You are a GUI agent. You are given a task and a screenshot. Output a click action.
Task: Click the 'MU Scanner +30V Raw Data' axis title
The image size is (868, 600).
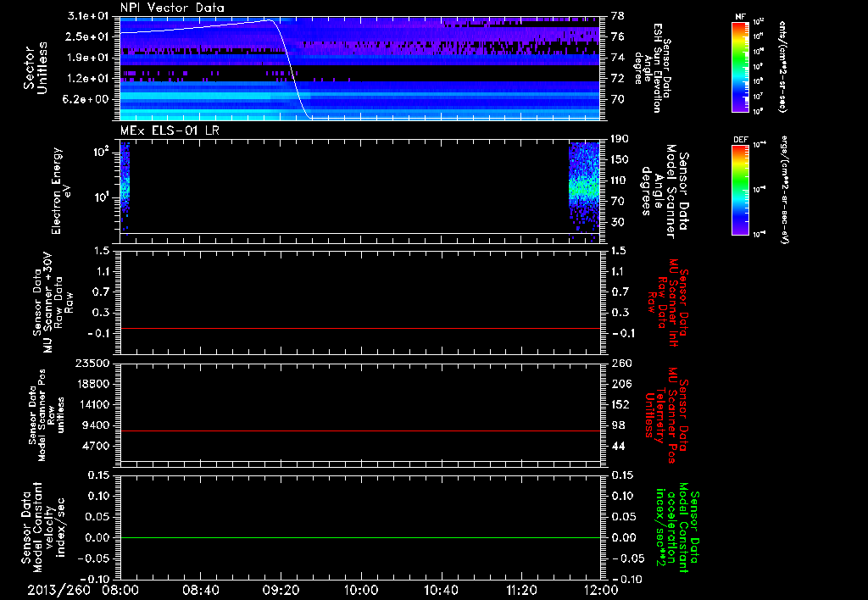pyautogui.click(x=53, y=303)
